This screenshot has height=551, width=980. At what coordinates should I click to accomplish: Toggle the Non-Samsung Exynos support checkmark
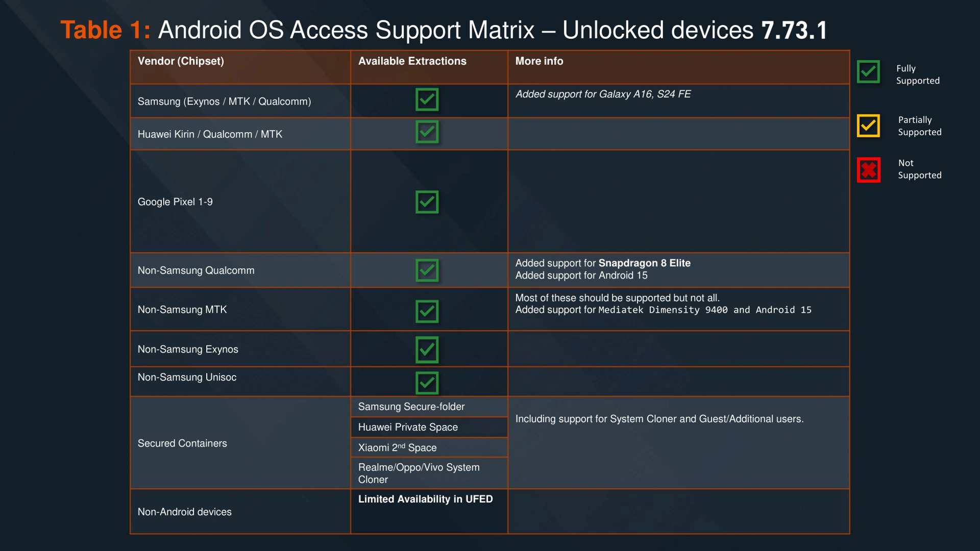(x=428, y=349)
